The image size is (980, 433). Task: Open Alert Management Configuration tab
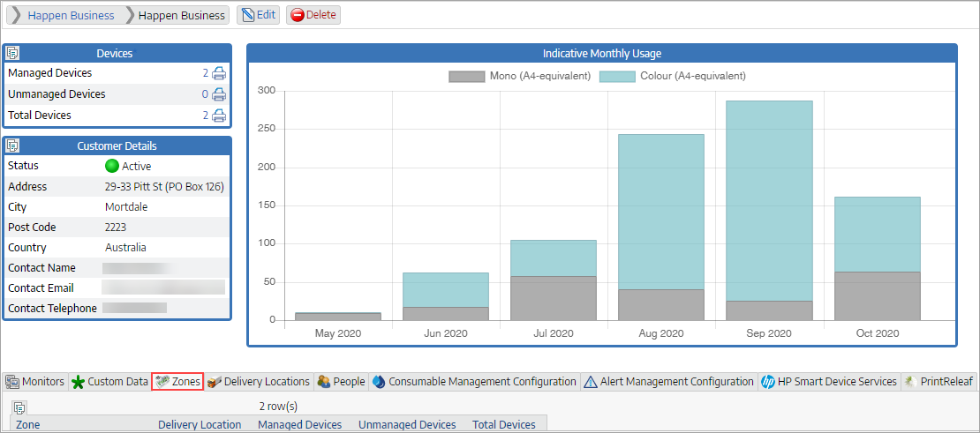(669, 382)
